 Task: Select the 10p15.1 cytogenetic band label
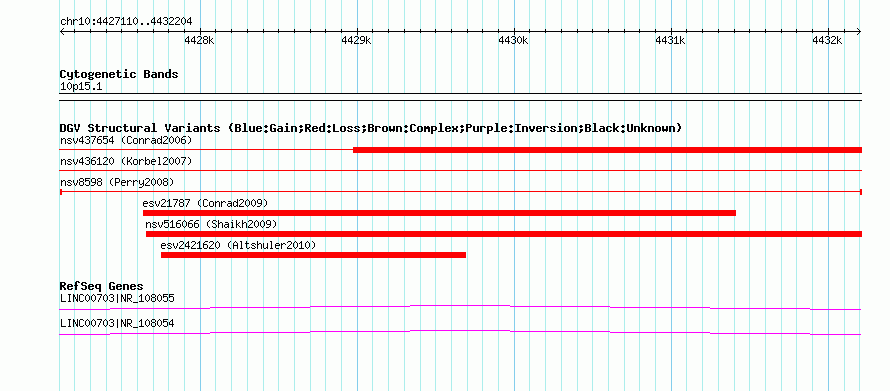81,87
